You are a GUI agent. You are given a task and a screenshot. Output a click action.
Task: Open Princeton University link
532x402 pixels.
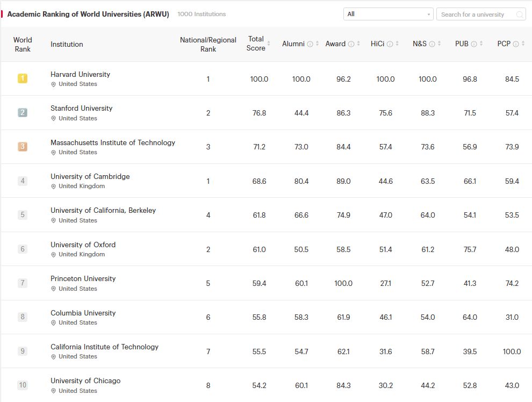(83, 278)
